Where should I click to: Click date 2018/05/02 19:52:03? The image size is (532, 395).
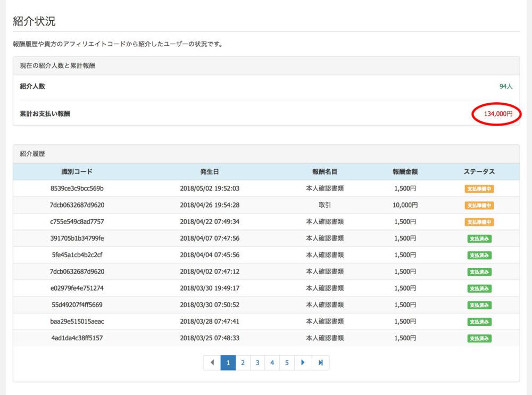point(210,188)
